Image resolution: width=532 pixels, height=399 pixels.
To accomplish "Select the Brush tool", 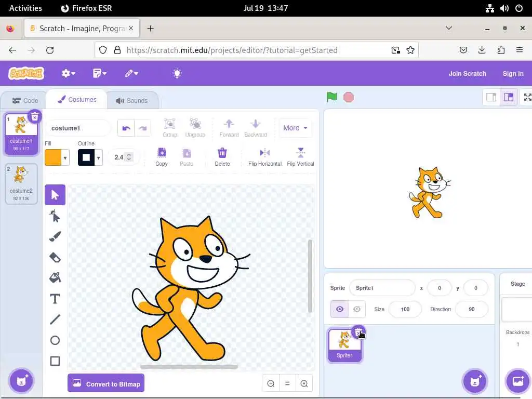I will tap(55, 236).
